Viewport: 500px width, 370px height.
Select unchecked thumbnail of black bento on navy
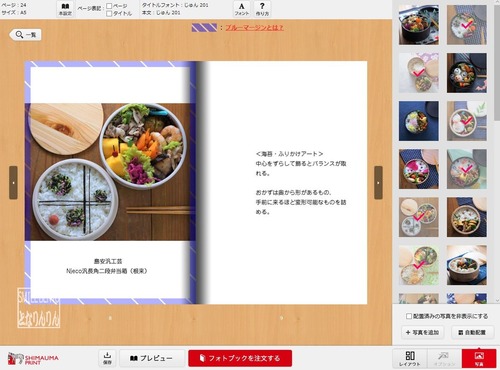point(467,73)
